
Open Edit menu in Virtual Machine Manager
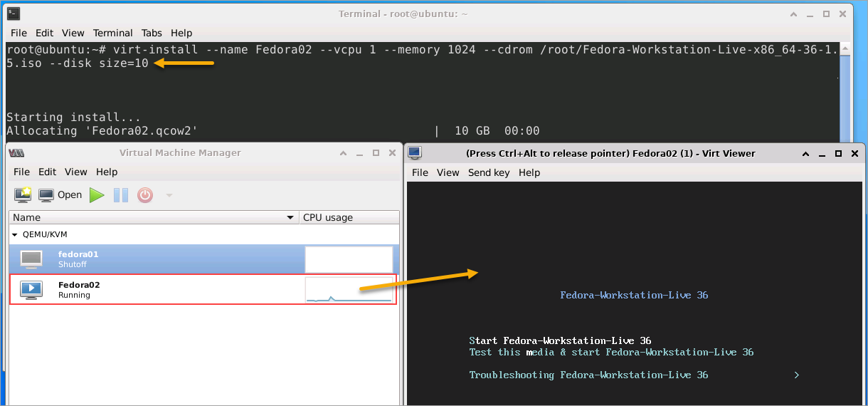click(47, 172)
